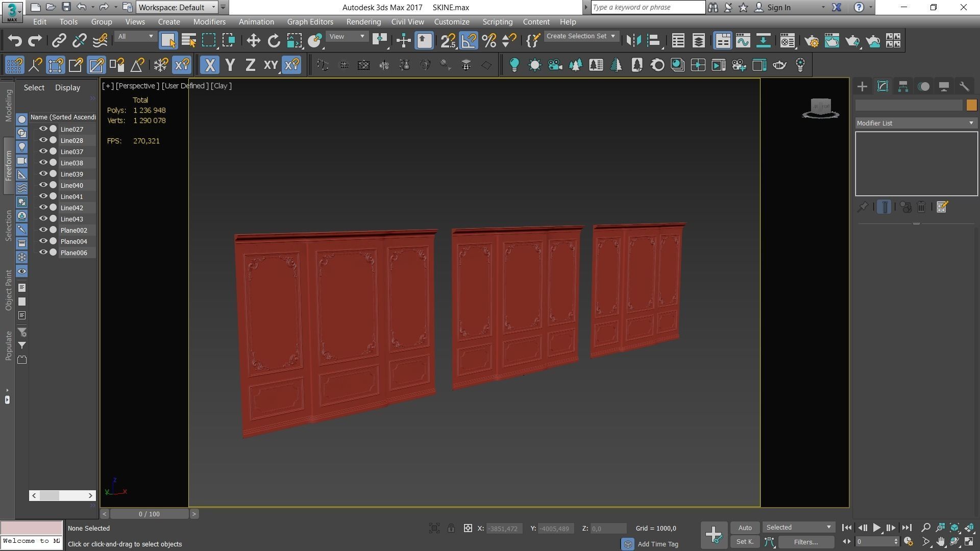Click the Undo arrow in main toolbar
Viewport: 980px width, 551px height.
(15, 41)
